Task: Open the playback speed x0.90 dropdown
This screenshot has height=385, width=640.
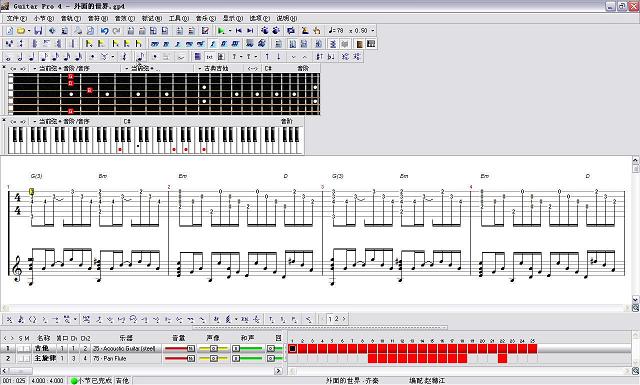Action: pos(372,31)
